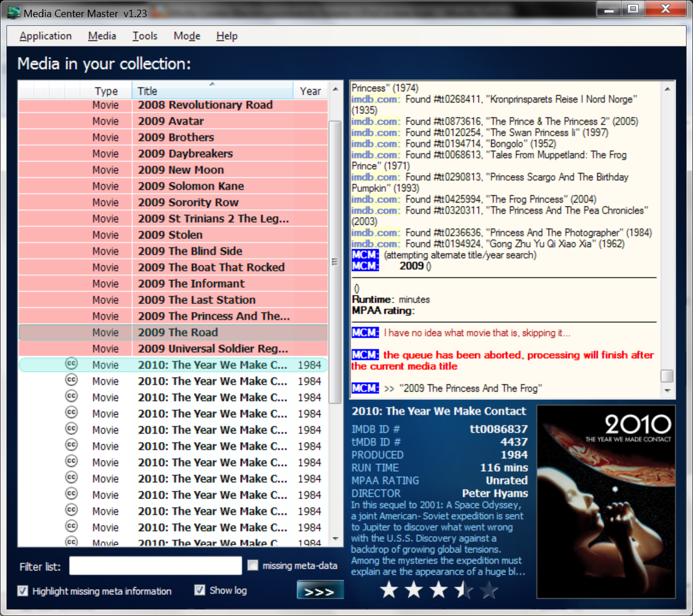
Task: Click the first rating star
Action: [389, 590]
